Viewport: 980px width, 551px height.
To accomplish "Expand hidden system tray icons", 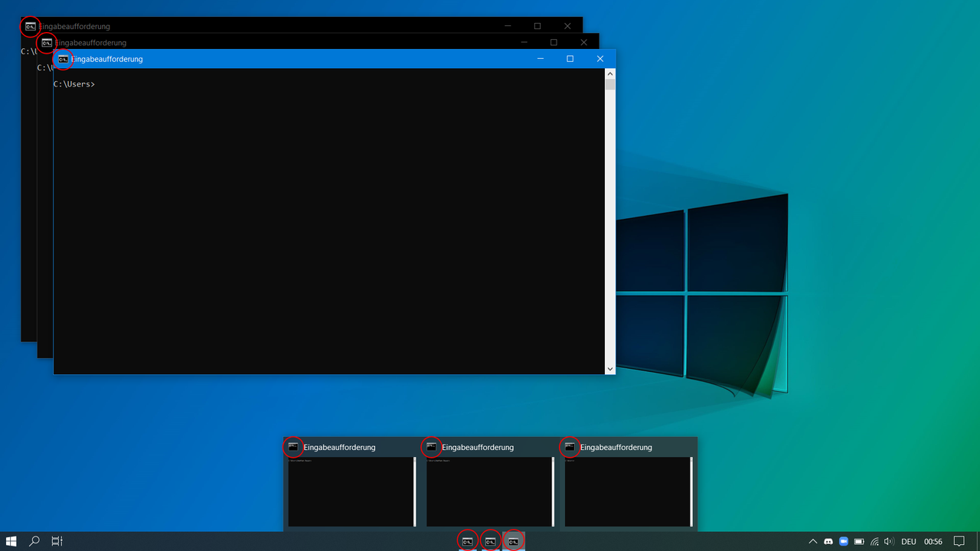I will click(x=813, y=541).
